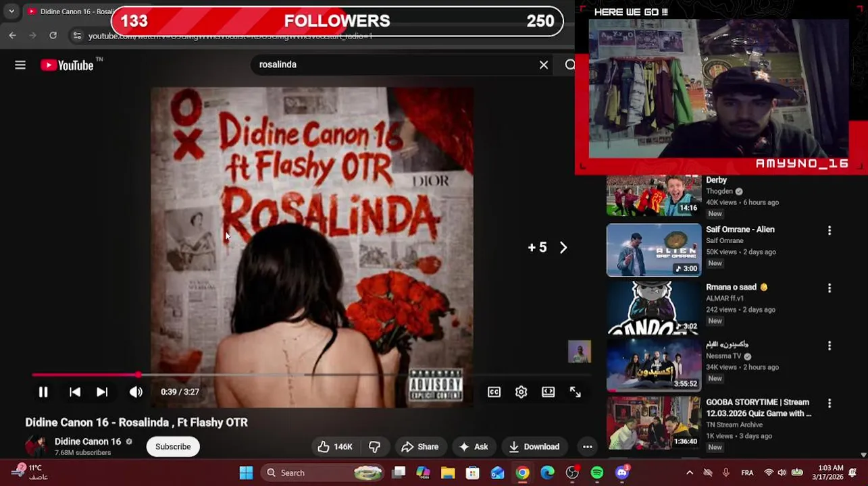Open Saif Omrane - Alien title link
Screen dimensions: 868x486
(740, 230)
